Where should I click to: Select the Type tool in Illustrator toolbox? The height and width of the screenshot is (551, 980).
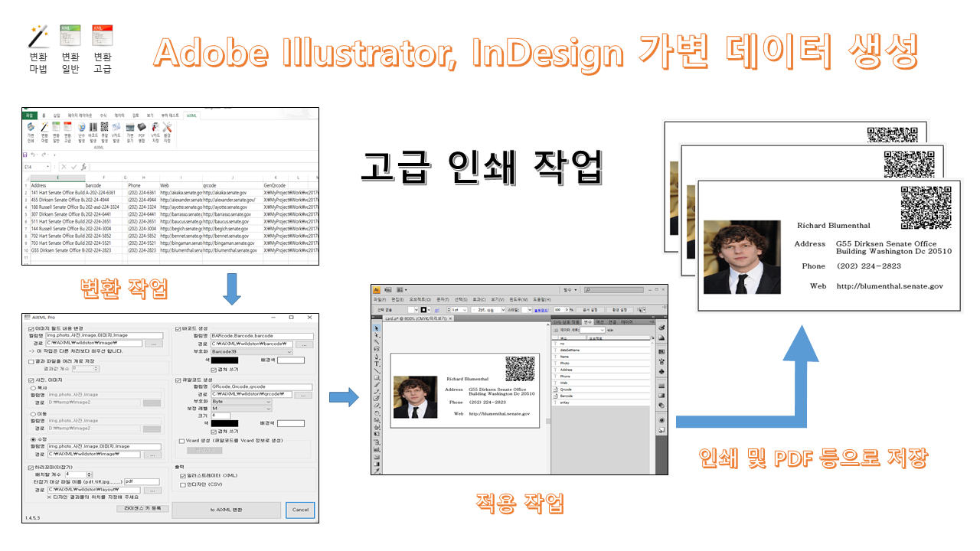pyautogui.click(x=376, y=364)
